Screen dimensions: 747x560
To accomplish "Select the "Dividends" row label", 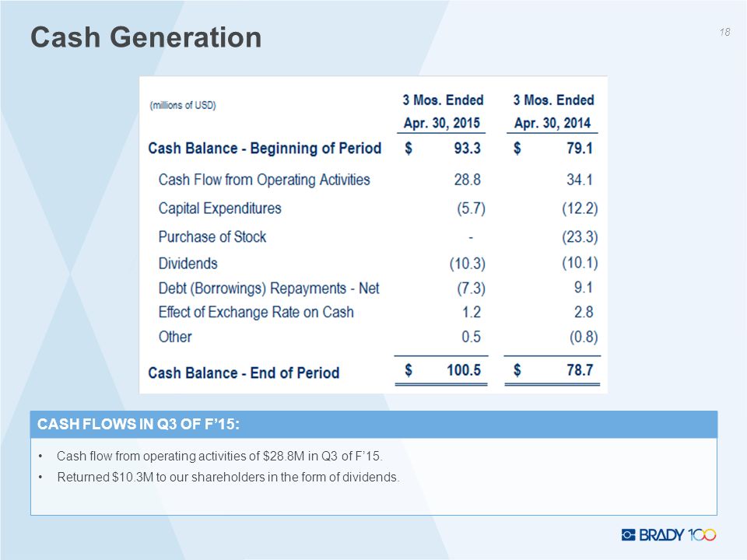I will (x=188, y=264).
